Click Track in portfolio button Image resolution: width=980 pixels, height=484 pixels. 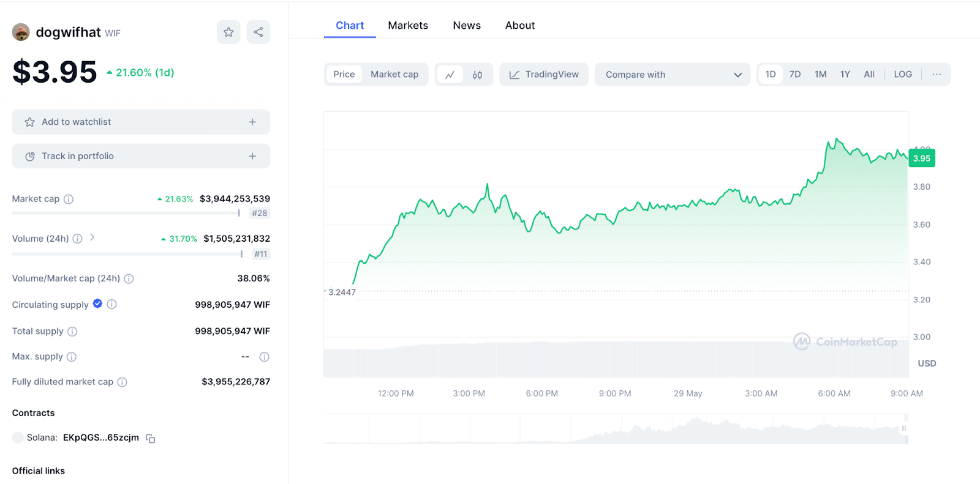141,156
